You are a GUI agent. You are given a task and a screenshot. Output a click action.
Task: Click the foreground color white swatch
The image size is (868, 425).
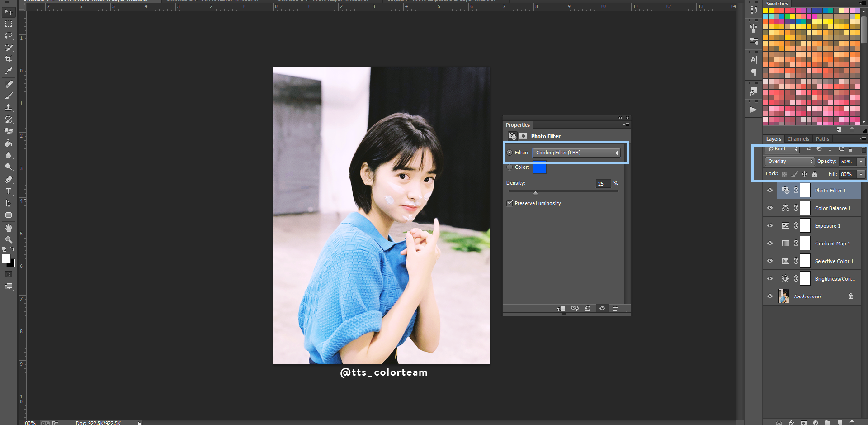click(6, 258)
